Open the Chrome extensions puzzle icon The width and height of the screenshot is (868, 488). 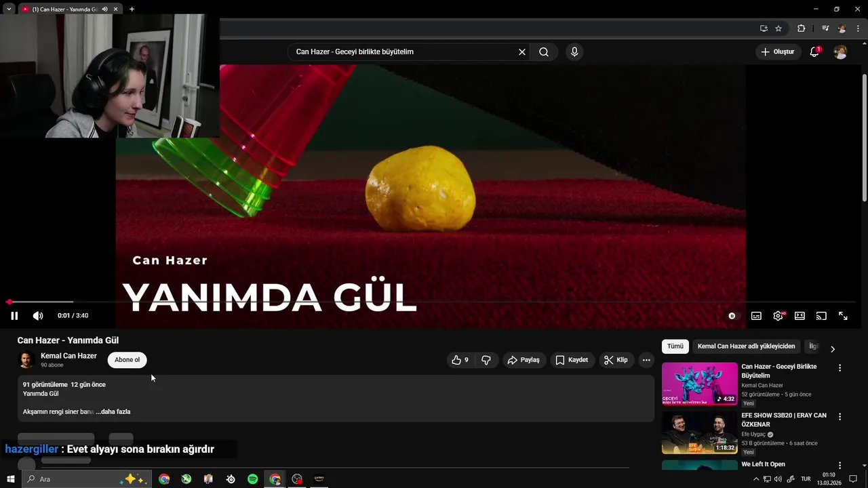pos(802,28)
